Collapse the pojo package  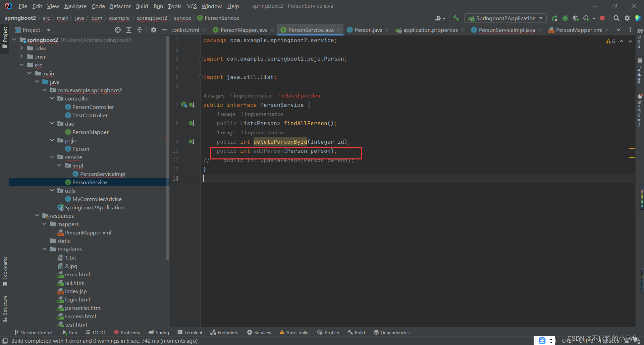click(52, 140)
